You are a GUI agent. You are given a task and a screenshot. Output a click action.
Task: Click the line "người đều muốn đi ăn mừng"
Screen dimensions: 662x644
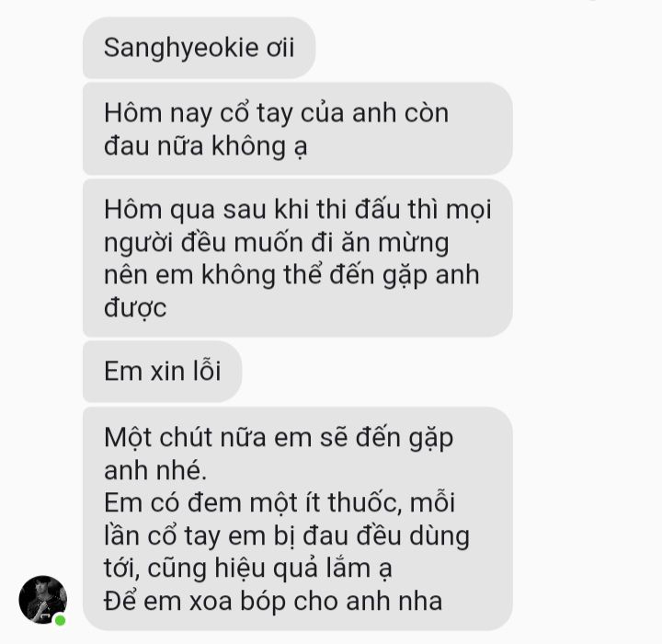pos(276,244)
